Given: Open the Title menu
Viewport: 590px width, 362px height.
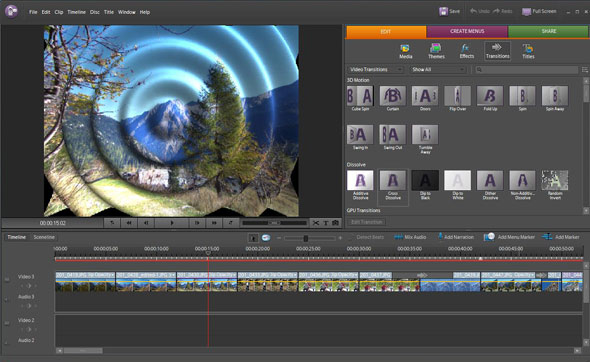Looking at the screenshot, I should coord(109,12).
